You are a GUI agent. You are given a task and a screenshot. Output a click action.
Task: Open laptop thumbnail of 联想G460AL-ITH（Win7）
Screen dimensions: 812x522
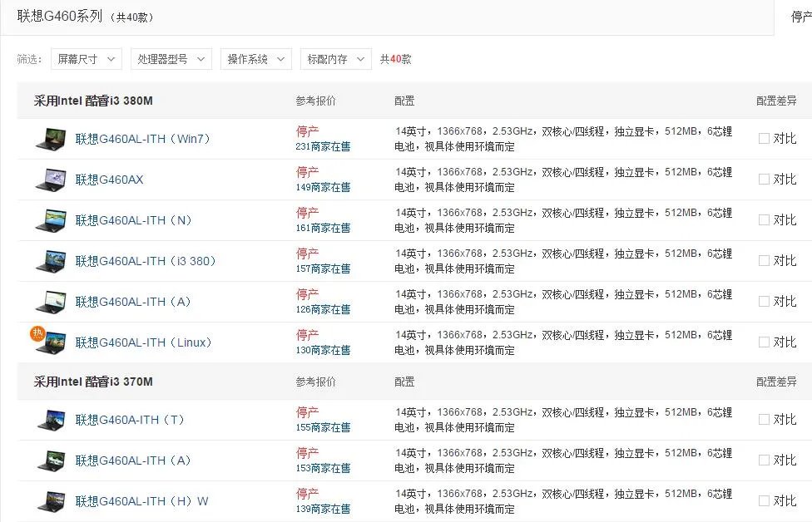click(x=51, y=139)
